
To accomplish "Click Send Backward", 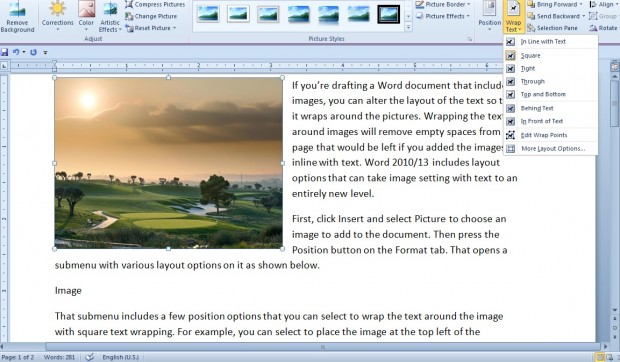I will [554, 16].
